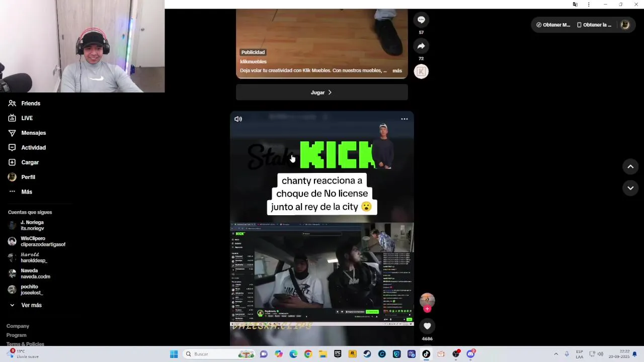644x362 pixels.
Task: Mute the chanty reaction video
Action: pos(238,119)
